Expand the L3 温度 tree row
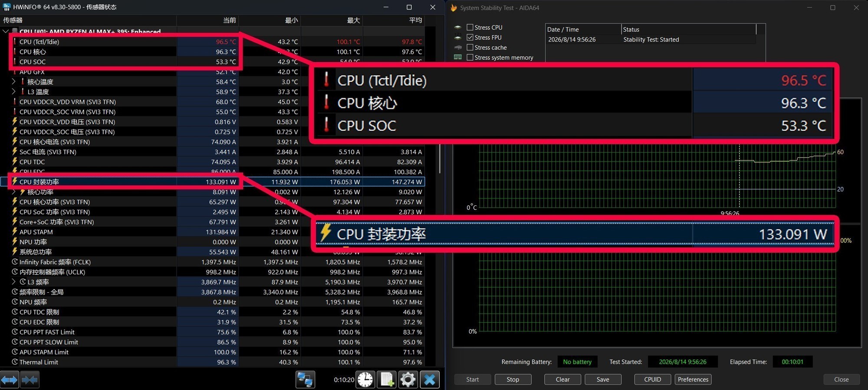This screenshot has width=868, height=390. point(13,91)
